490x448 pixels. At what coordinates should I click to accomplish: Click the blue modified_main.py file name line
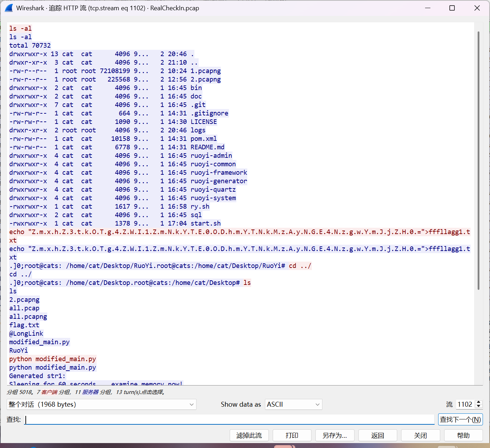coord(40,342)
